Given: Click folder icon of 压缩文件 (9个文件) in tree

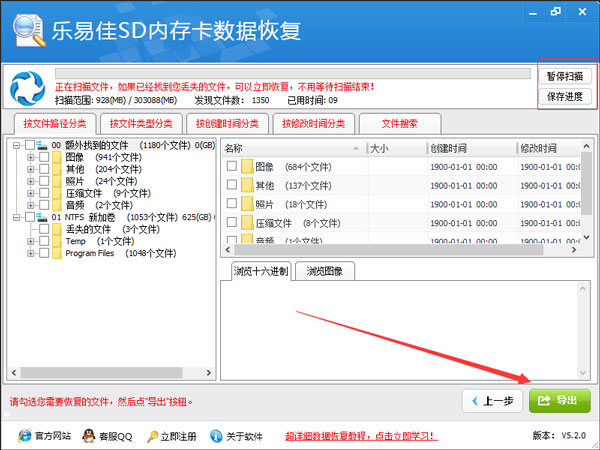Looking at the screenshot, I should pos(57,193).
